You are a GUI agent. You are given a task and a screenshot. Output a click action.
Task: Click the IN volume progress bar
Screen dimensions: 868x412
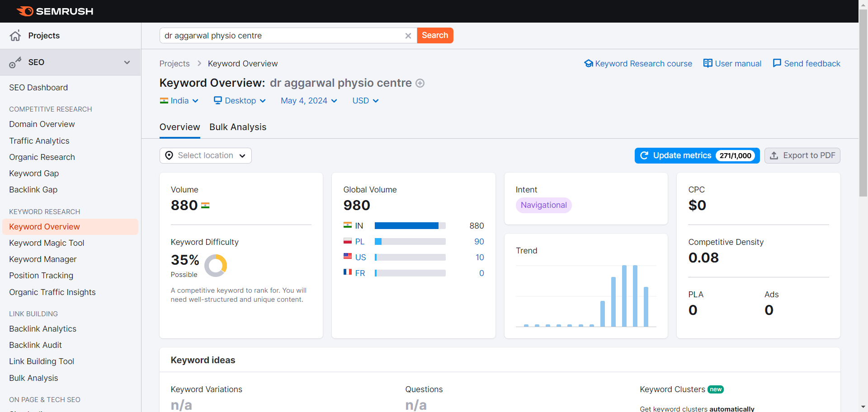point(410,226)
